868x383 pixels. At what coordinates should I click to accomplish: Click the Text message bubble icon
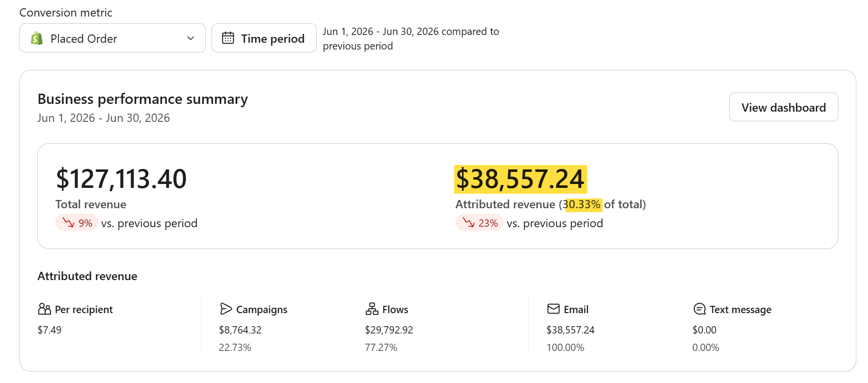[699, 309]
